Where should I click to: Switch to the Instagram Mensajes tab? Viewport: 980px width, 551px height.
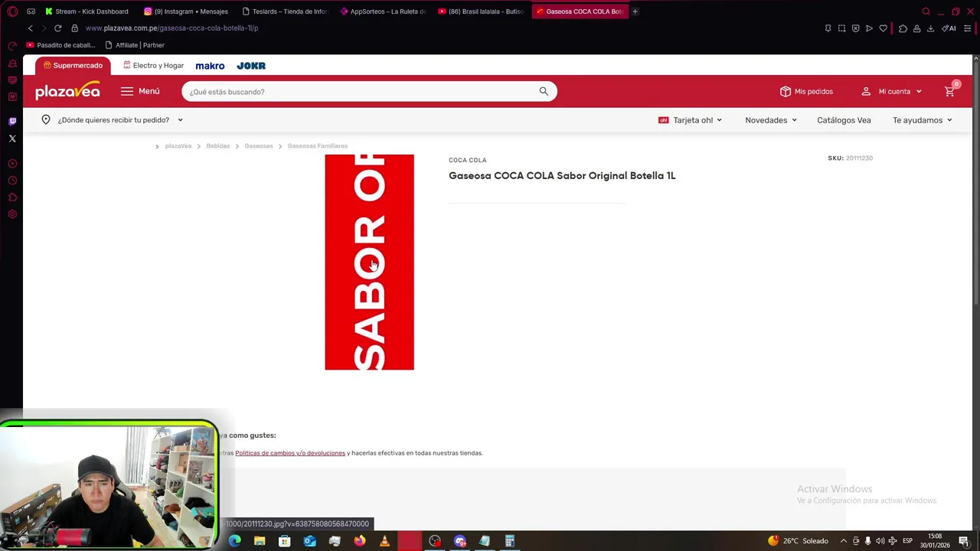click(x=186, y=11)
